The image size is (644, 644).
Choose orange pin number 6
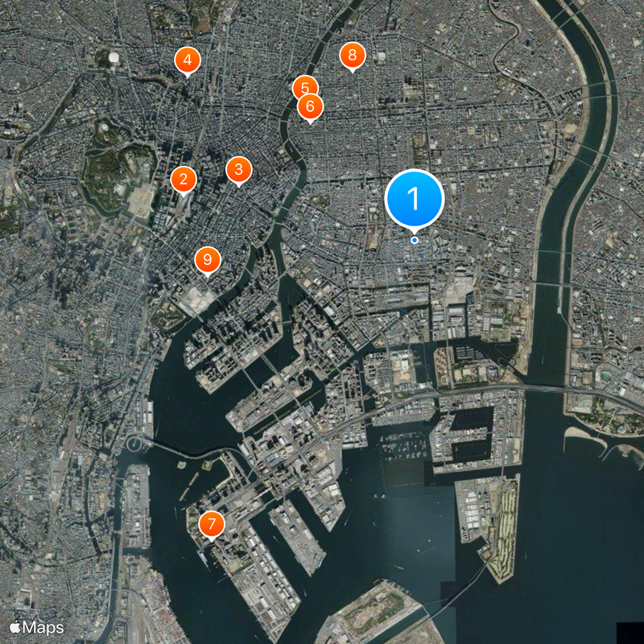tap(310, 106)
